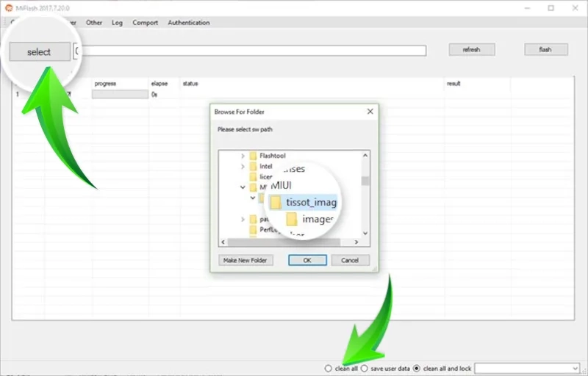Click the elapse column header

point(159,84)
